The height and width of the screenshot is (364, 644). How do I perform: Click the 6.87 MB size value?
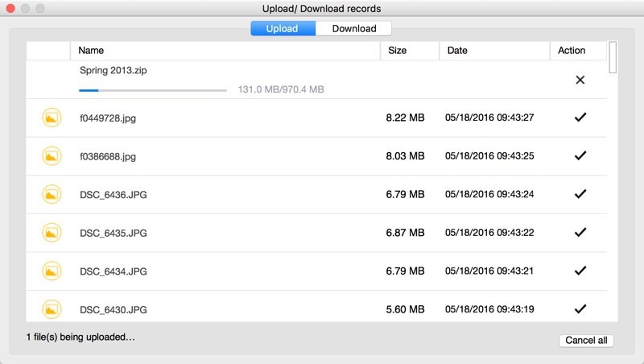click(x=405, y=233)
